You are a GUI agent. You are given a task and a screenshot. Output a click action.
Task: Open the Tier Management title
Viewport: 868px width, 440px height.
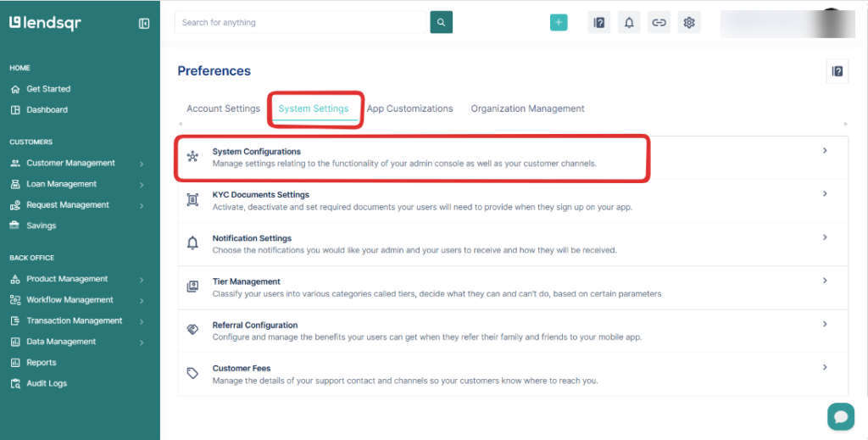[x=247, y=281]
